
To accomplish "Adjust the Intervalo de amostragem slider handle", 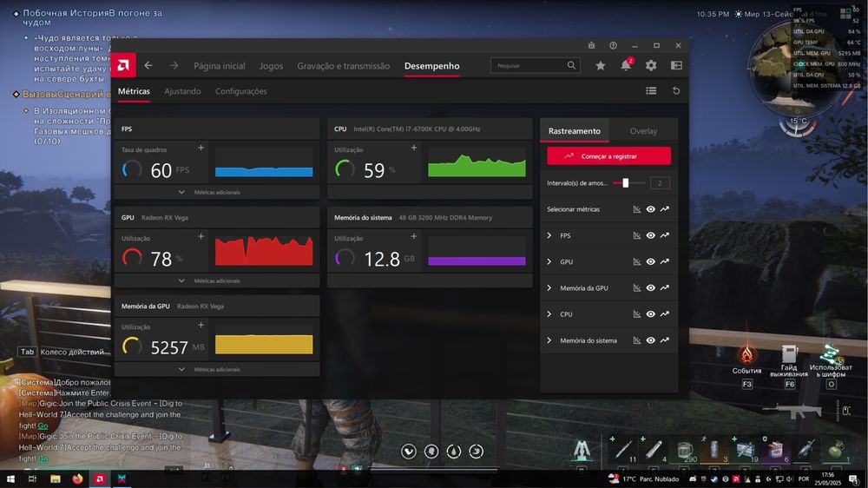I will 626,183.
